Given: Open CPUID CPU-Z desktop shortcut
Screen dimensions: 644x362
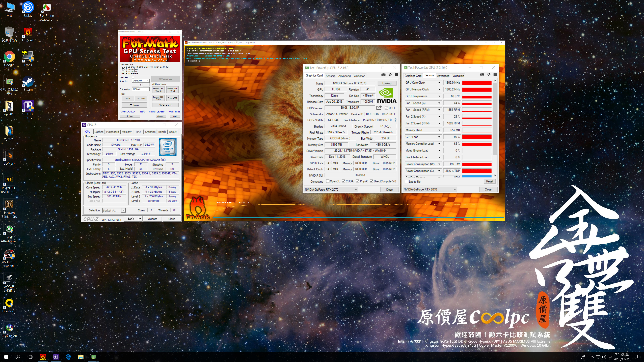Looking at the screenshot, I should 28,110.
